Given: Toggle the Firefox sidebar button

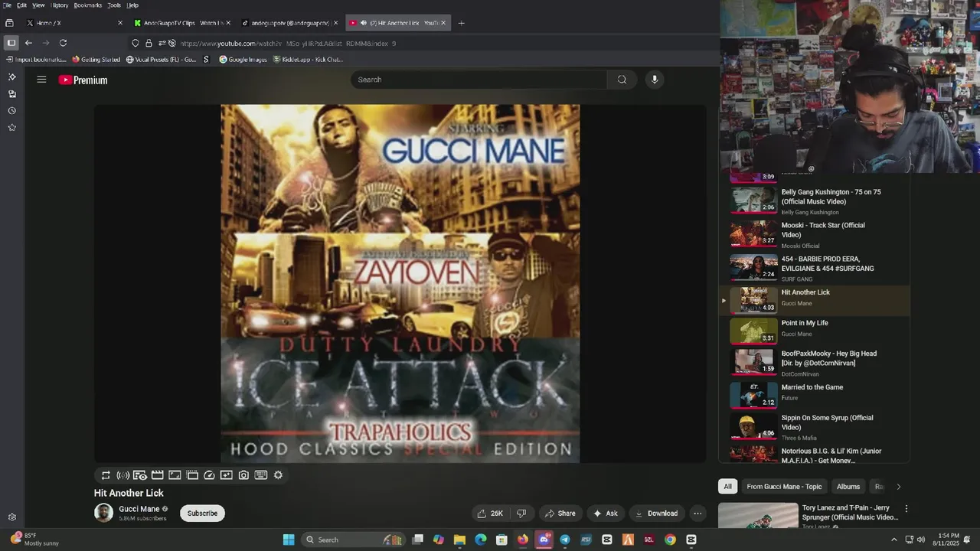Looking at the screenshot, I should point(11,43).
